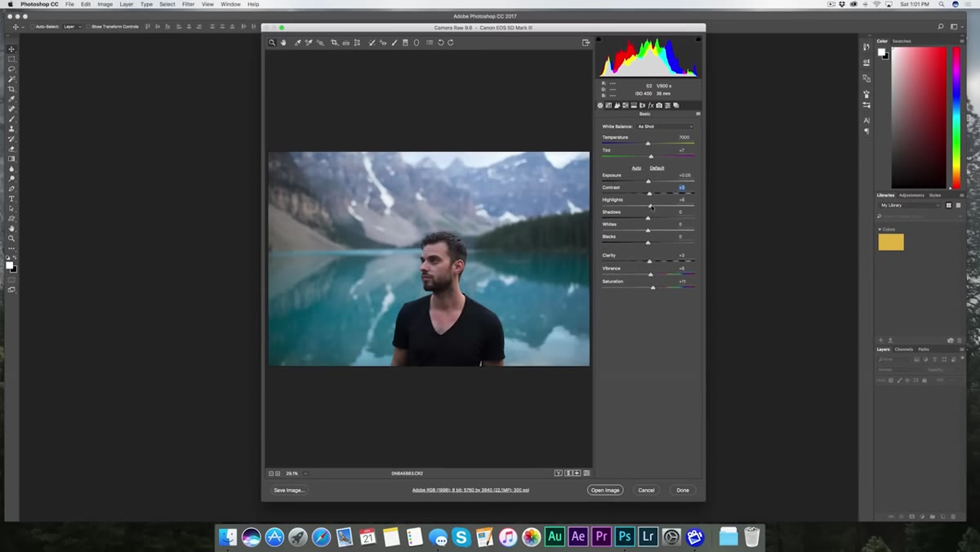
Task: Open Lightroom from the Dock
Action: click(648, 536)
